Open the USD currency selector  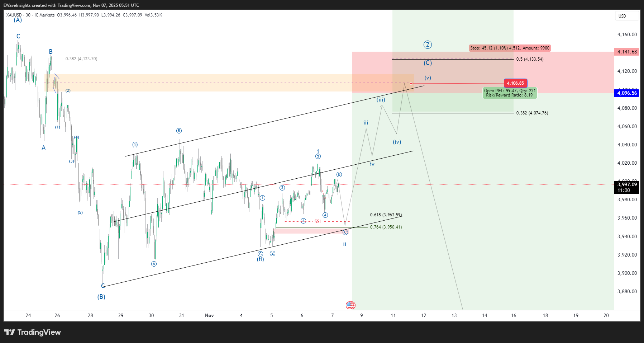(622, 16)
